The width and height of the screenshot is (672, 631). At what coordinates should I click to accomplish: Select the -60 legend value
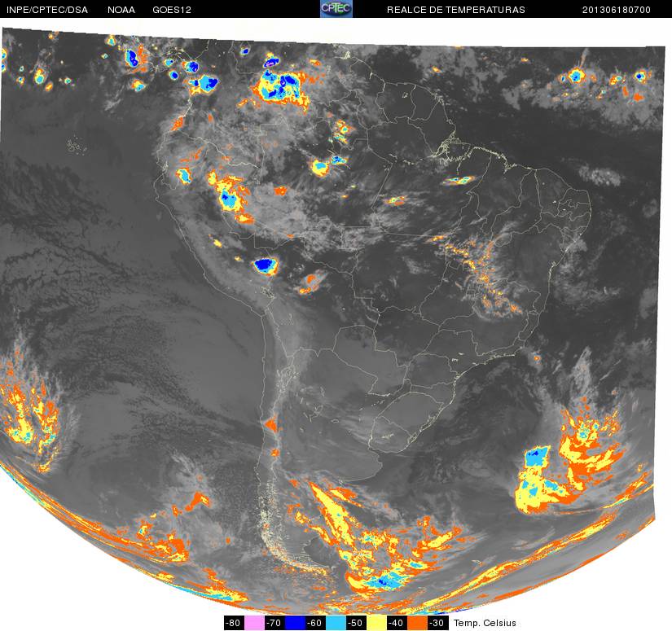(x=315, y=623)
